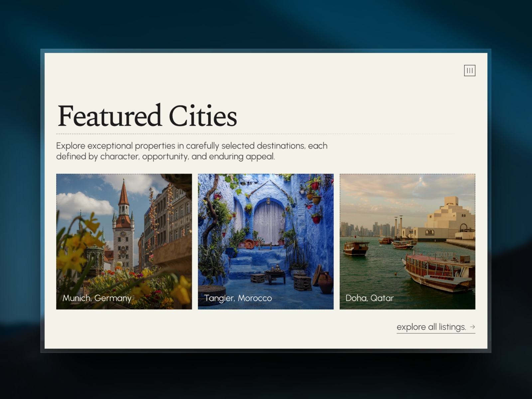Viewport: 532px width, 399px height.
Task: Follow the 'explore all listings.' link
Action: click(436, 327)
